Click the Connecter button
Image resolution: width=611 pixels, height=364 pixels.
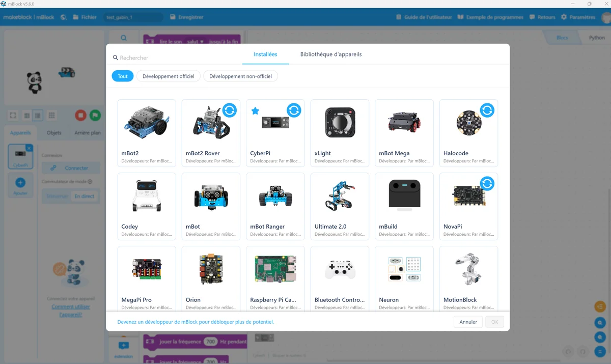pos(71,168)
